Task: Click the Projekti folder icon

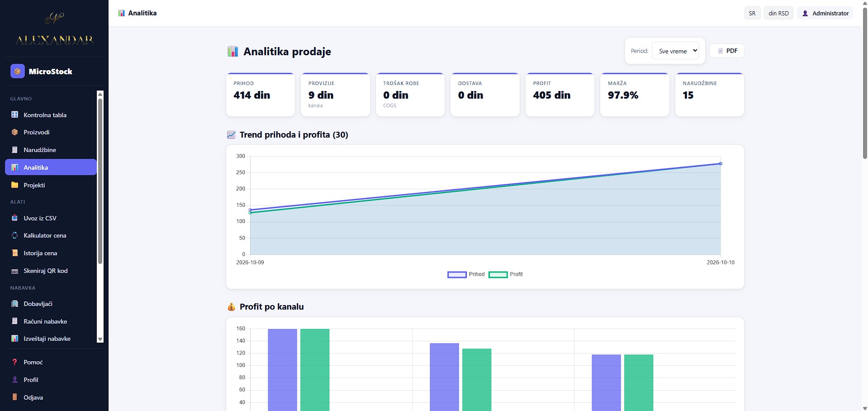Action: coord(15,185)
